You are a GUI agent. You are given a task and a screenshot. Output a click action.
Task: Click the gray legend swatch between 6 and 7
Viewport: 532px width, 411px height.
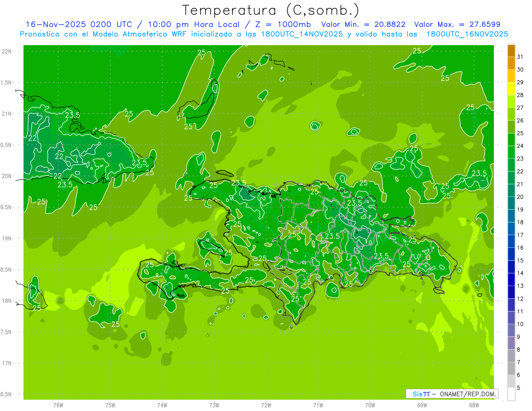click(x=511, y=368)
